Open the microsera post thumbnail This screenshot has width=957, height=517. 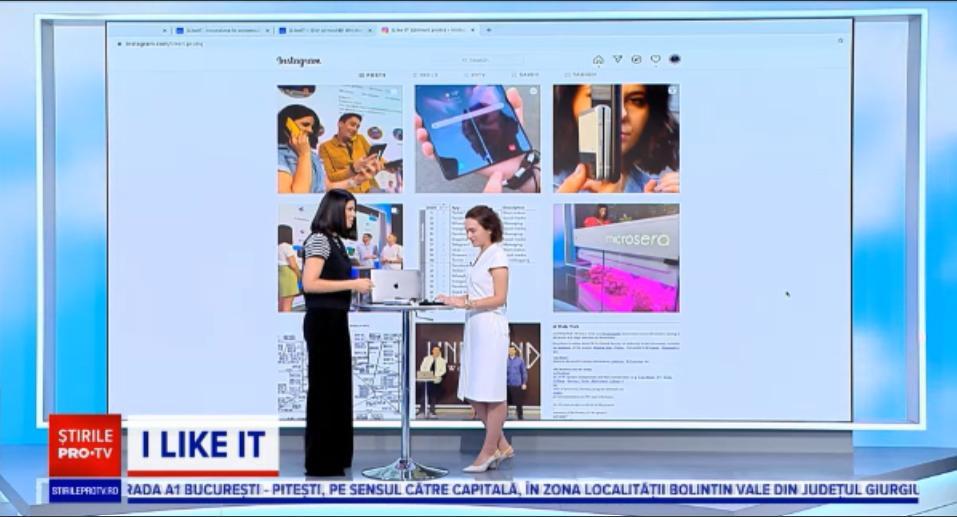point(616,258)
